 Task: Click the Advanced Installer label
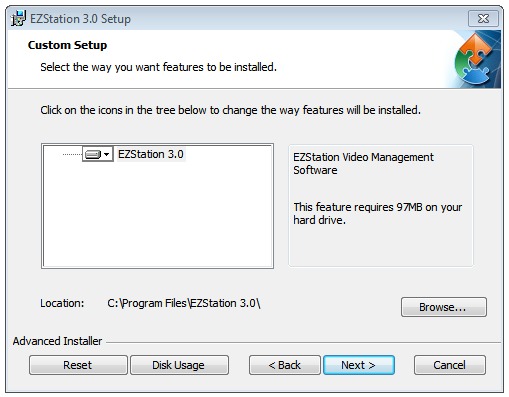57,341
